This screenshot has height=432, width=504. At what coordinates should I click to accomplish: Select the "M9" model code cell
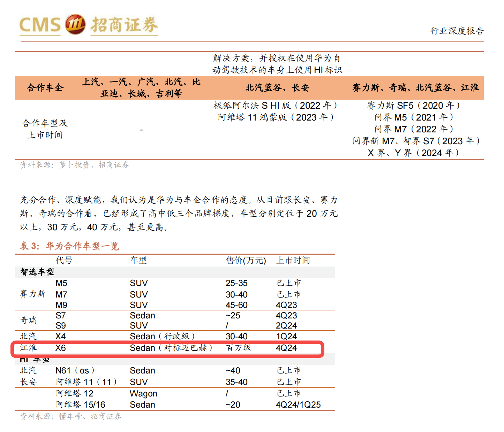click(x=61, y=305)
